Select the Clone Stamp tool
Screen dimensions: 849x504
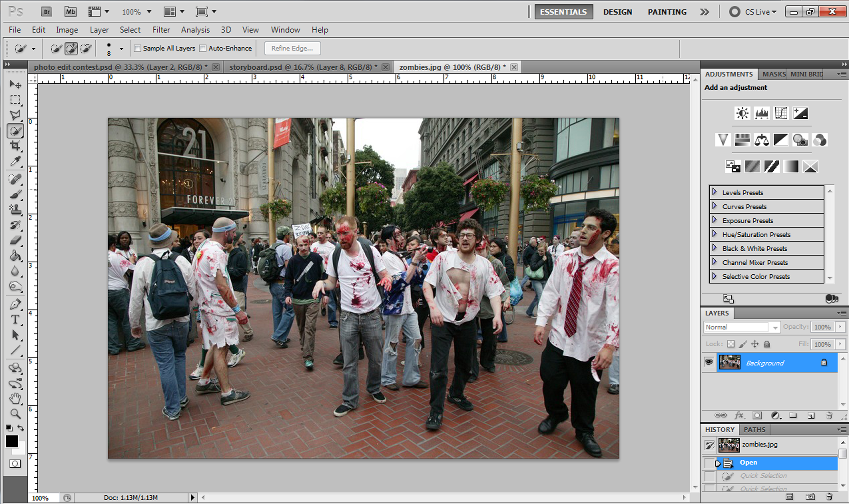coord(15,209)
